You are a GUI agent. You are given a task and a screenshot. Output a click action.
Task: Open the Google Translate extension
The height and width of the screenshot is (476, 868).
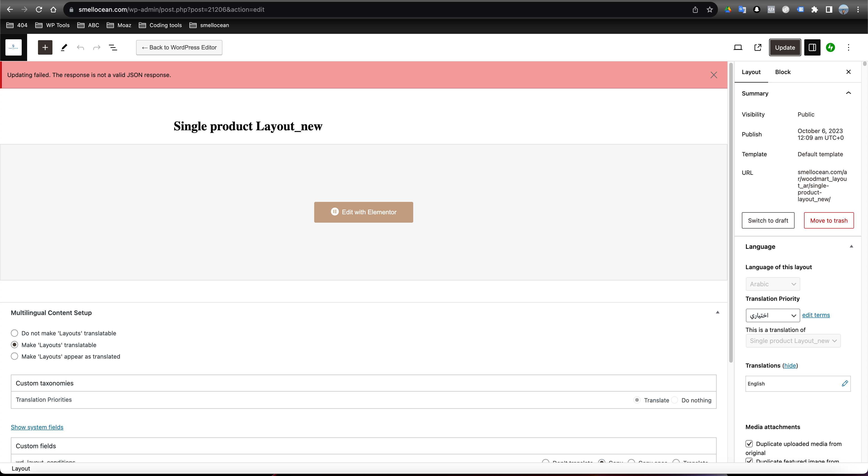point(742,9)
